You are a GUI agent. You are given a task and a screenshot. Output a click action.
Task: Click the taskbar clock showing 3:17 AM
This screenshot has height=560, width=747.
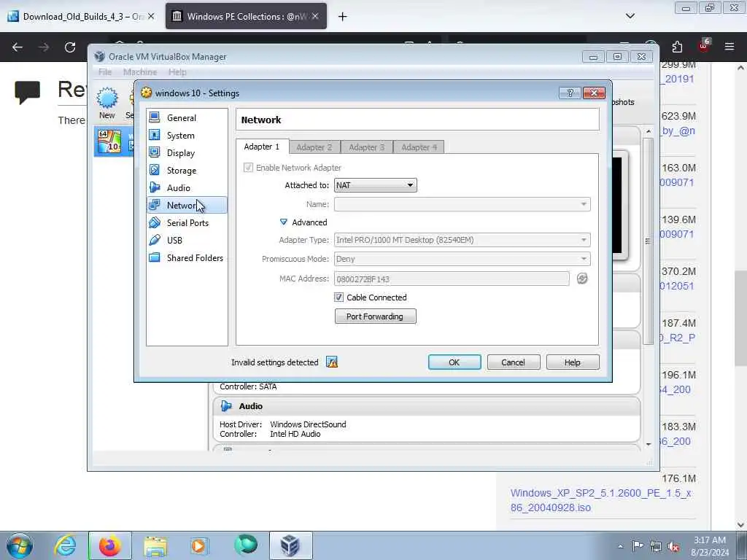[711, 546]
